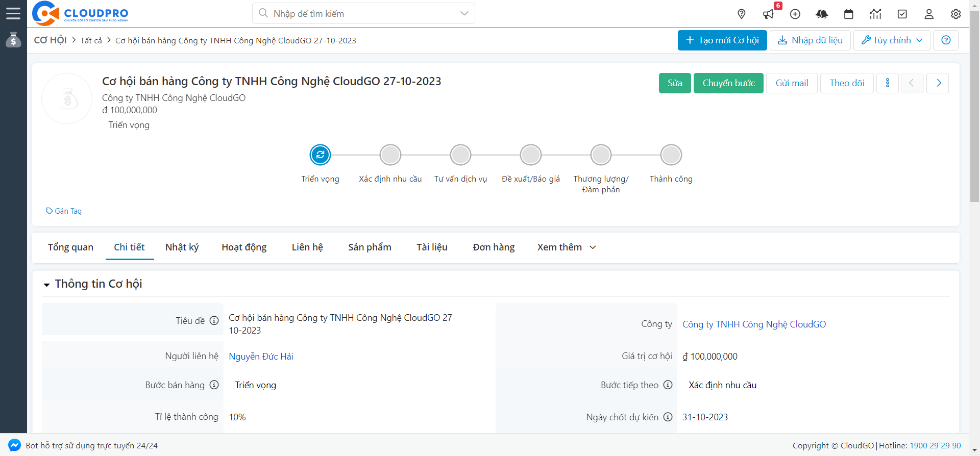Image resolution: width=980 pixels, height=456 pixels.
Task: Click the help question mark button
Action: (946, 40)
